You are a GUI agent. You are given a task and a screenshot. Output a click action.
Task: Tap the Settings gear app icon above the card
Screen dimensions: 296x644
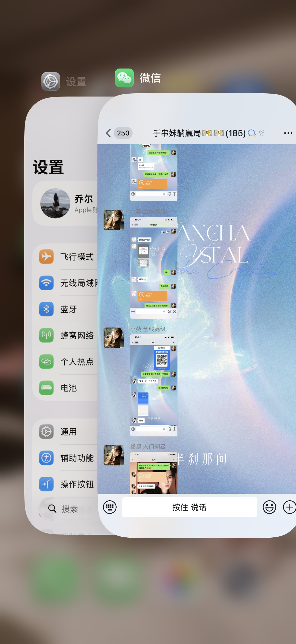click(x=51, y=82)
